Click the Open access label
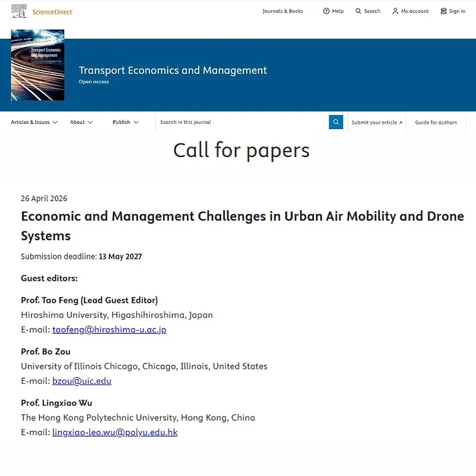This screenshot has width=476, height=476. pos(94,82)
